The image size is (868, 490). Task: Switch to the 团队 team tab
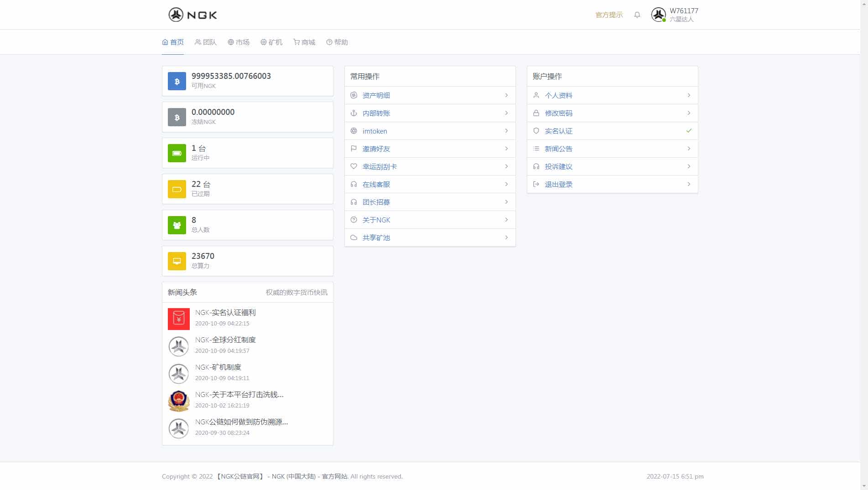pos(206,42)
